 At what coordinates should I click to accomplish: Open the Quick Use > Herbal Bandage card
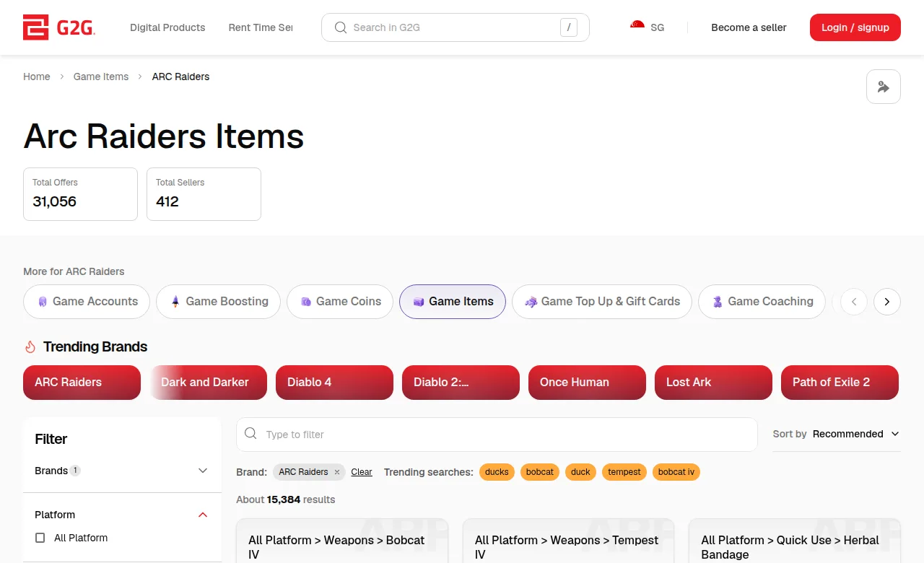795,541
